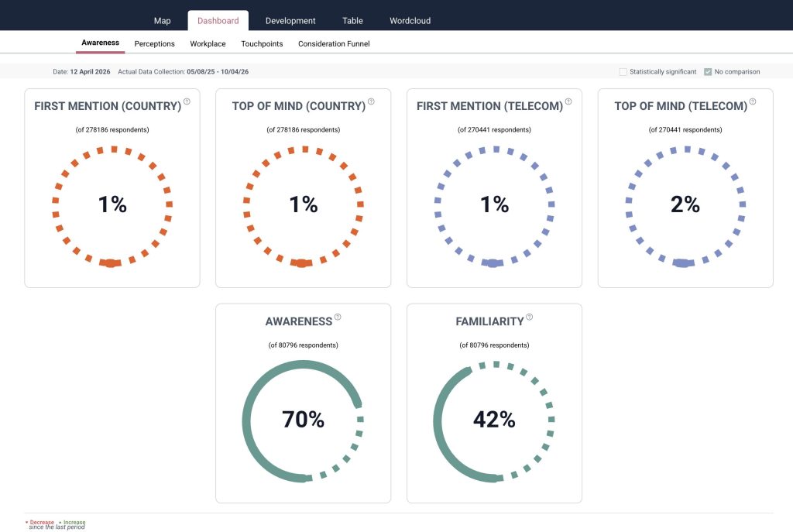
Task: Select the Perceptions sub-tab
Action: [x=155, y=44]
